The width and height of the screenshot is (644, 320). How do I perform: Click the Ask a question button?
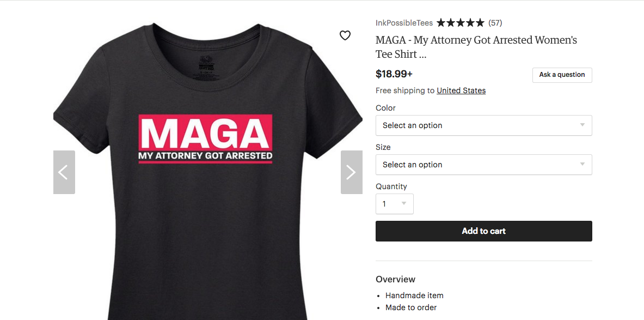562,75
